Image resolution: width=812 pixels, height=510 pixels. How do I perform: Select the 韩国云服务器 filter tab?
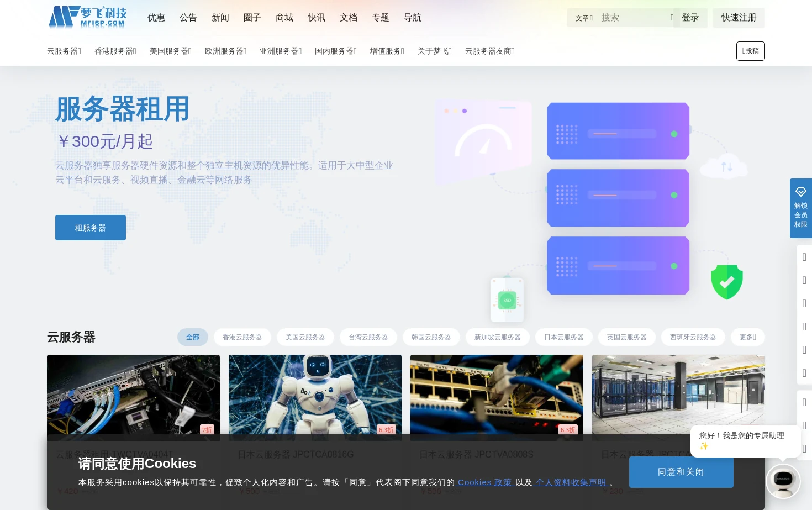[431, 337]
